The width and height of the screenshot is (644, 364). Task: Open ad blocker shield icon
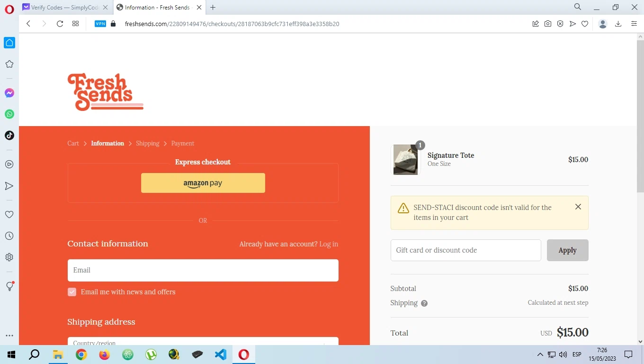pyautogui.click(x=560, y=24)
